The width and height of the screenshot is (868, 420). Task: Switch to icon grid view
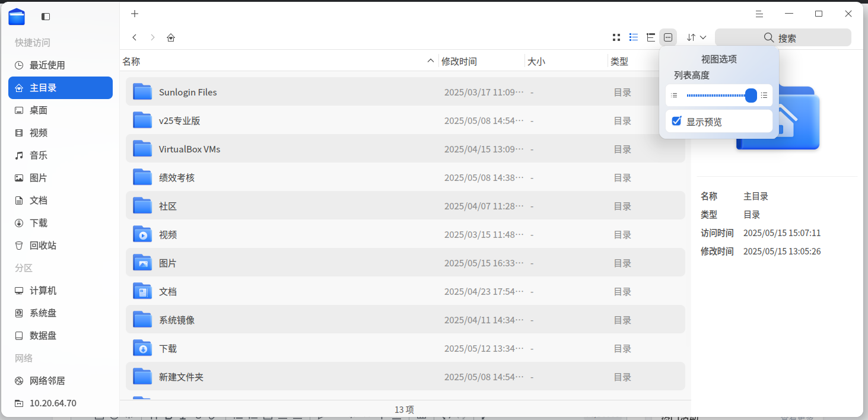pyautogui.click(x=616, y=37)
